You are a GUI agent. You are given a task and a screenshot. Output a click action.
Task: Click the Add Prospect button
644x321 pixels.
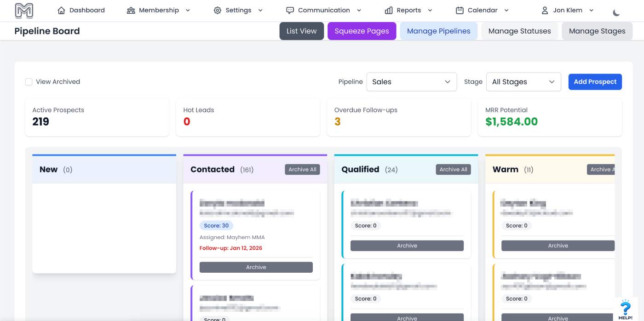click(595, 82)
